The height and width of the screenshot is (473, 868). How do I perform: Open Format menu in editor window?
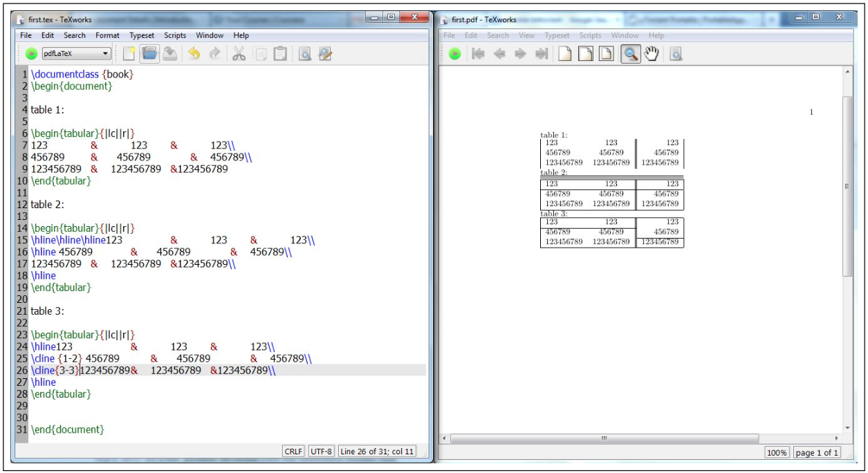pos(107,35)
